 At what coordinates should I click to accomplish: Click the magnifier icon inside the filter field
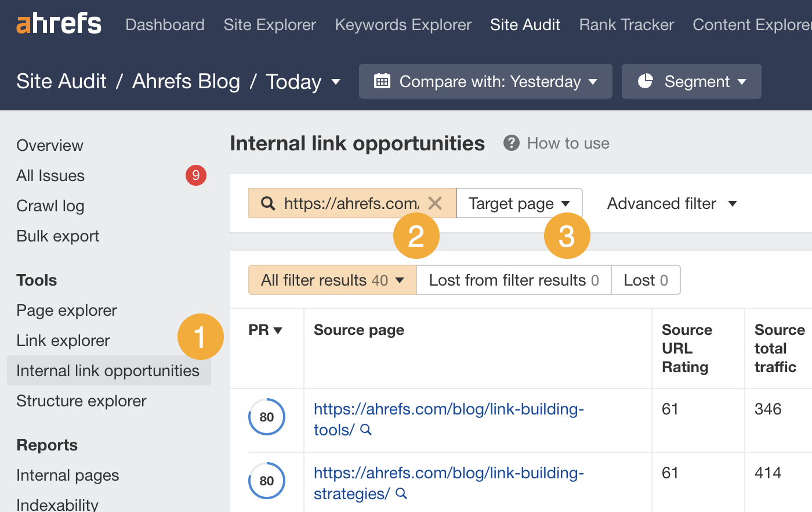267,203
